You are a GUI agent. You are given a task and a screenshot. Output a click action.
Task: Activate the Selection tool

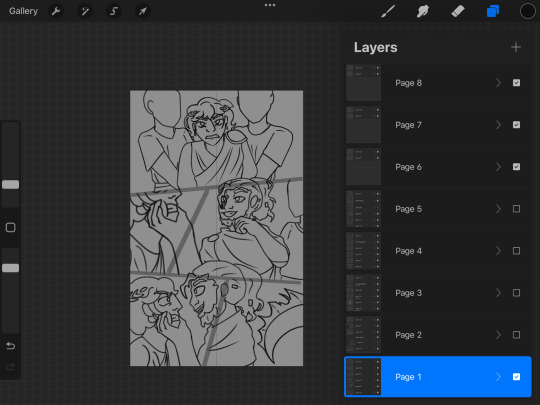click(x=114, y=11)
